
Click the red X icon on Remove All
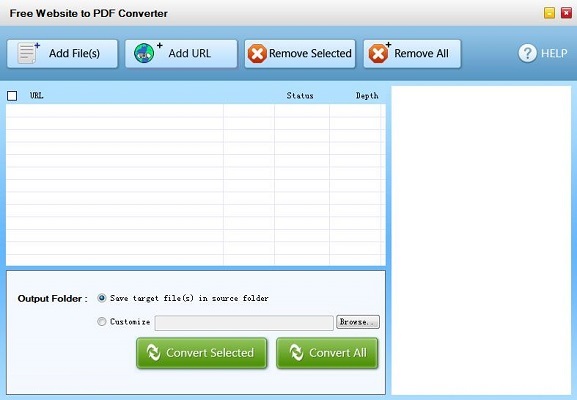coord(378,54)
